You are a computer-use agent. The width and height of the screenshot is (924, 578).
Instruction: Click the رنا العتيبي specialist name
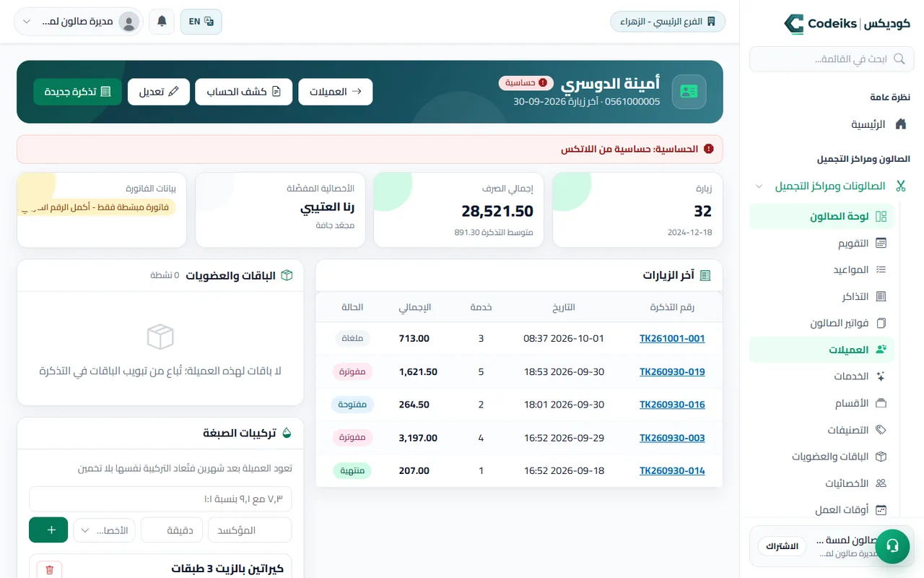(x=327, y=207)
